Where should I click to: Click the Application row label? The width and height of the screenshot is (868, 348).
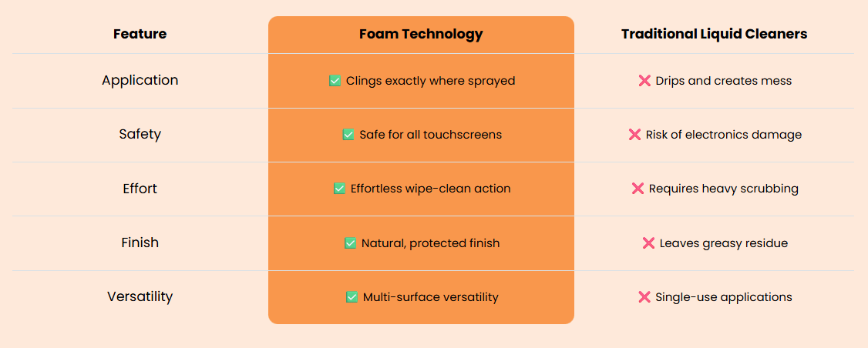click(x=140, y=80)
